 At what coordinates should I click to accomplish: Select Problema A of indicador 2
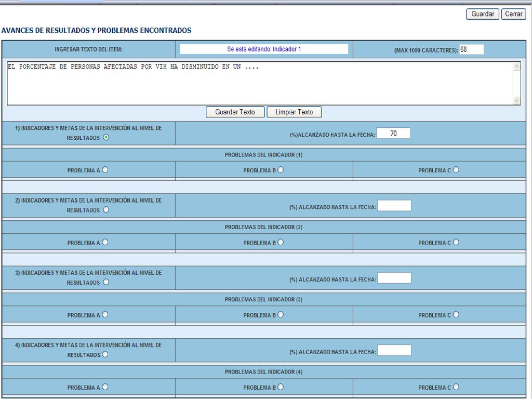pos(105,242)
